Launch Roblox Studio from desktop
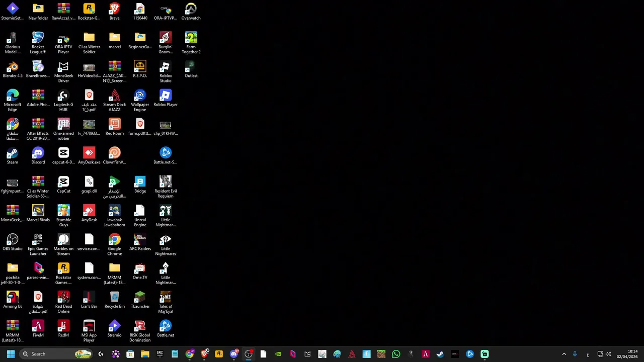Viewport: 644px width, 362px height. (x=166, y=72)
